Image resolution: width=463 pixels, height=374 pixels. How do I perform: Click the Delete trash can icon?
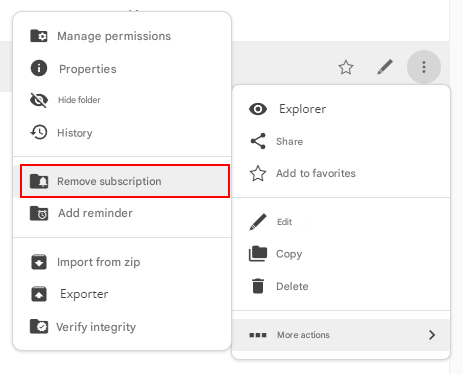click(258, 286)
